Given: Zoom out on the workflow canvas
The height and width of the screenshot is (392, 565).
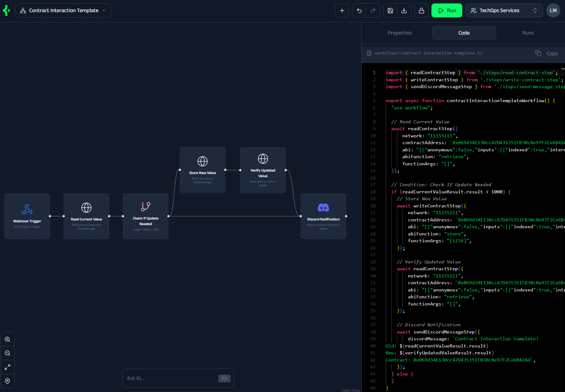Looking at the screenshot, I should click(x=7, y=353).
